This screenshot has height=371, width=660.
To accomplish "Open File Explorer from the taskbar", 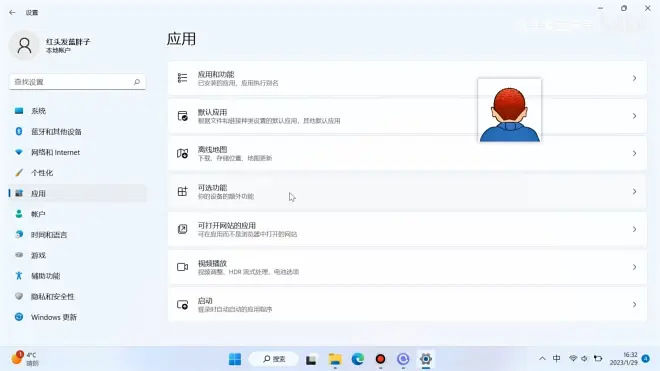I will 335,359.
